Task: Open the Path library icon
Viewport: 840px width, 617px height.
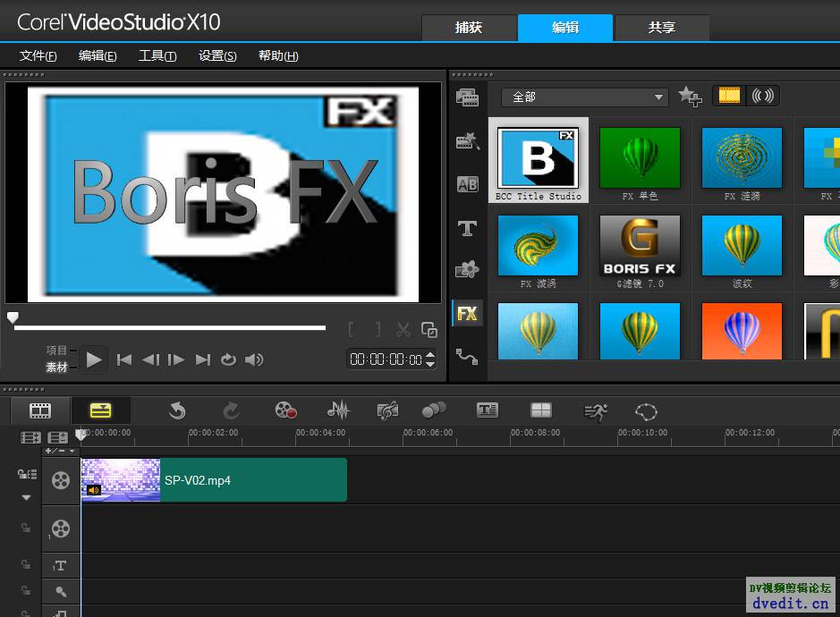Action: tap(467, 356)
